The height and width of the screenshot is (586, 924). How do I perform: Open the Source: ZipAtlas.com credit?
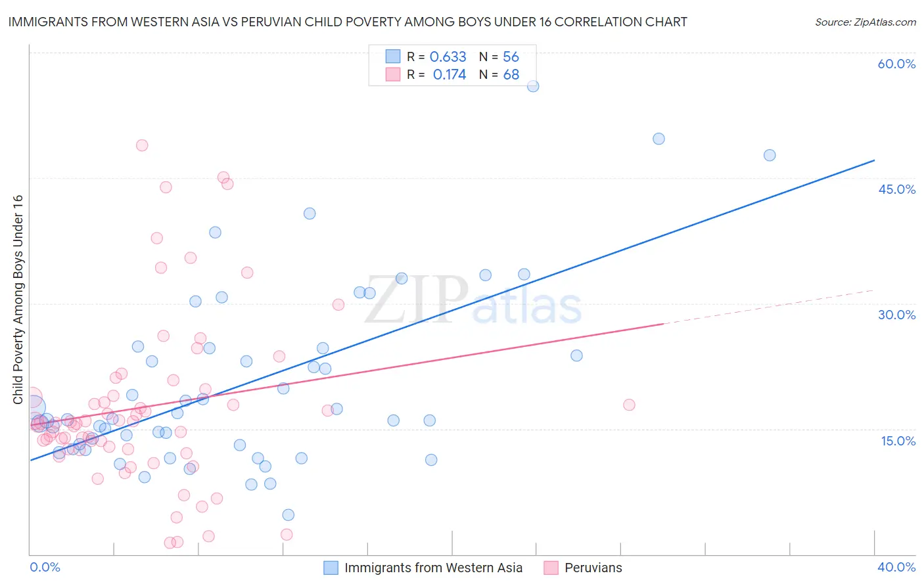(865, 22)
